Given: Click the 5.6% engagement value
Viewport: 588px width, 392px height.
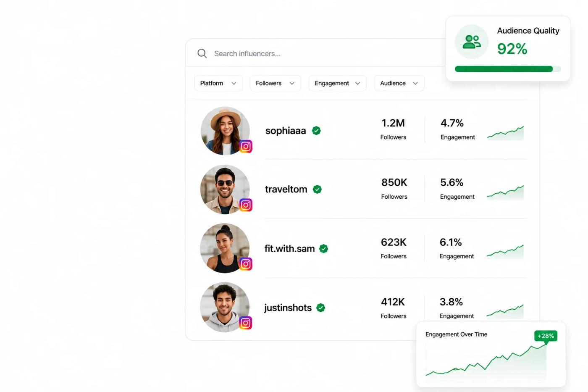Looking at the screenshot, I should tap(452, 182).
